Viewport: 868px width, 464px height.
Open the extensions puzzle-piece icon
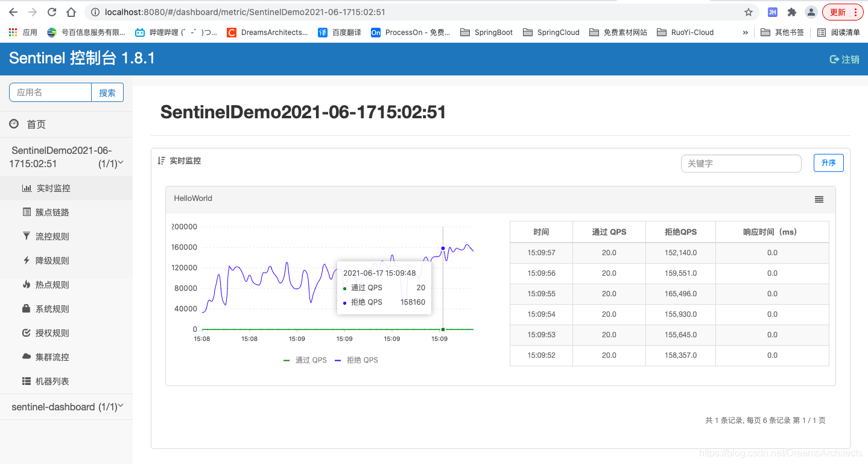coord(792,12)
